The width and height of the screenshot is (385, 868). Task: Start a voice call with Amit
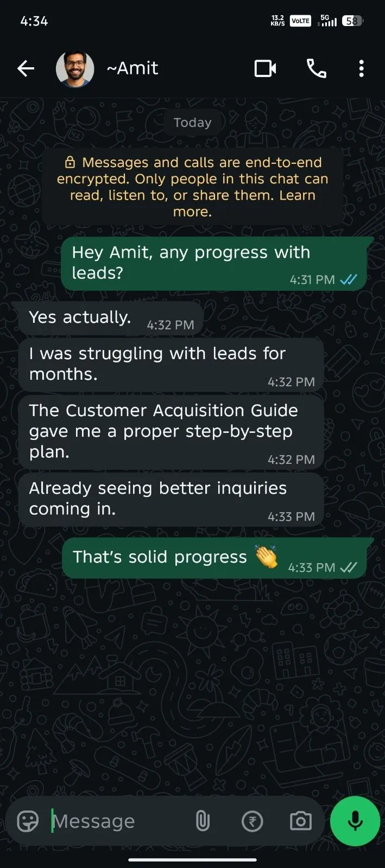(x=317, y=68)
